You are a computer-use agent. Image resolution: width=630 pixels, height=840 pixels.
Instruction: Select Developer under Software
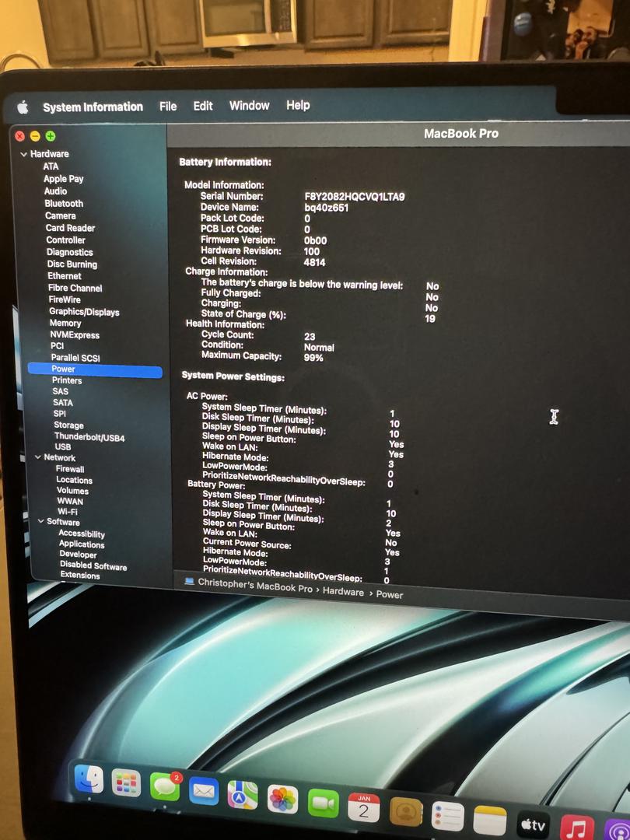78,555
